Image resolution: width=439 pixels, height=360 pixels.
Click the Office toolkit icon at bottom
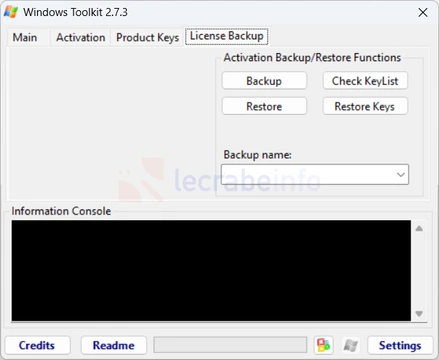323,345
